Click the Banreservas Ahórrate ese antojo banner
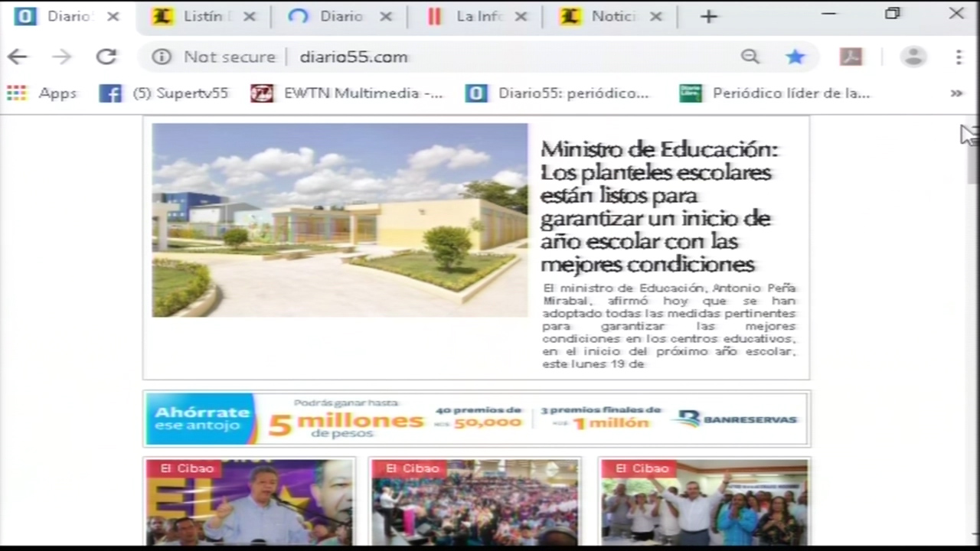The height and width of the screenshot is (551, 980). [x=475, y=419]
